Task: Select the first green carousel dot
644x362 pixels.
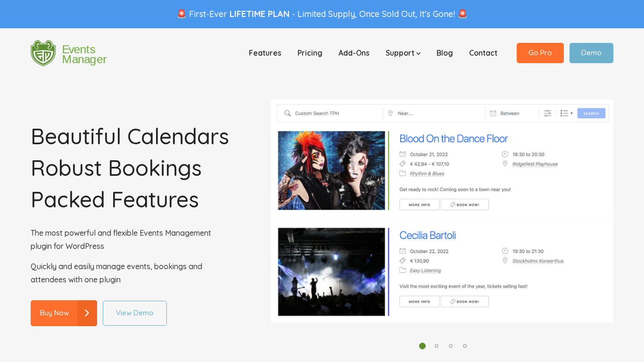Action: [422, 346]
